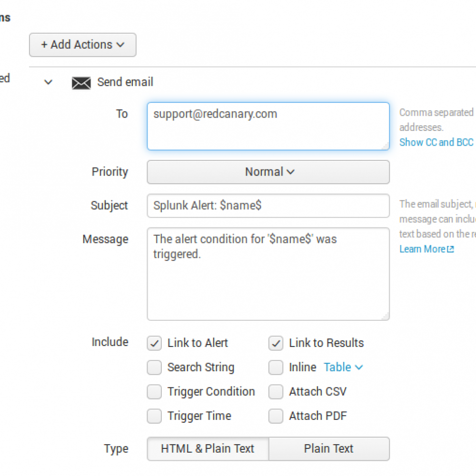The height and width of the screenshot is (476, 476).
Task: Focus the Subject text field
Action: pyautogui.click(x=268, y=206)
